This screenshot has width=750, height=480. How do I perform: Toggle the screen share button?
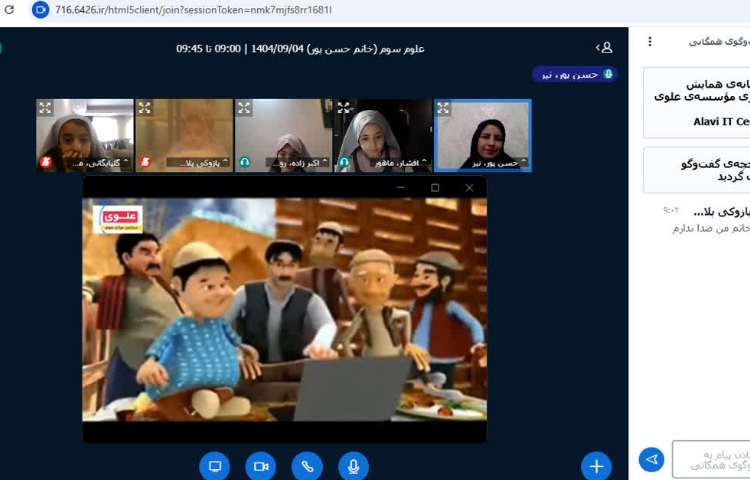(x=215, y=466)
